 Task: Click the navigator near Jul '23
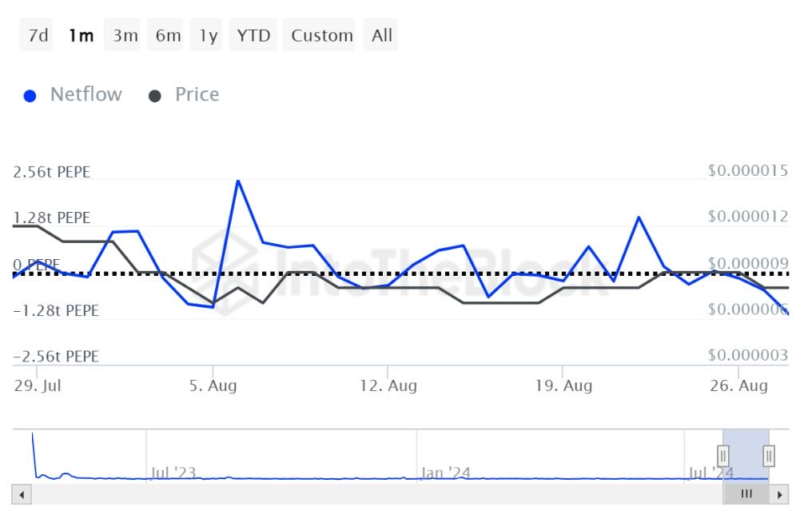173,473
